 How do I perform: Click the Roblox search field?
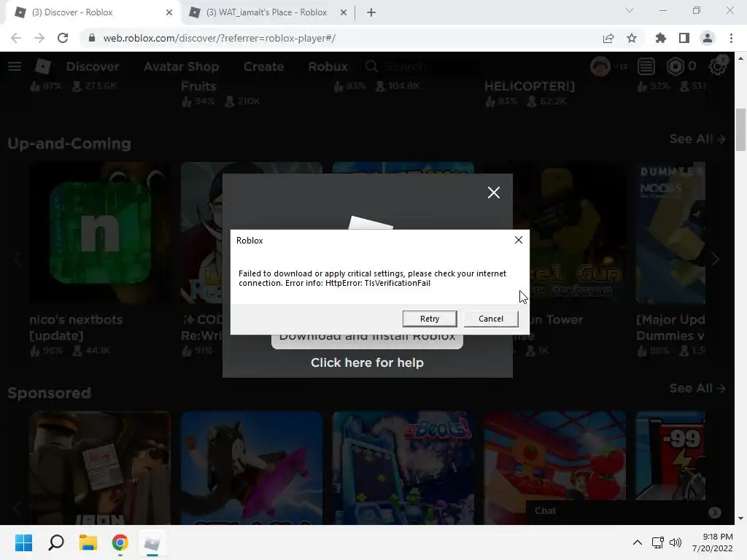pyautogui.click(x=422, y=66)
